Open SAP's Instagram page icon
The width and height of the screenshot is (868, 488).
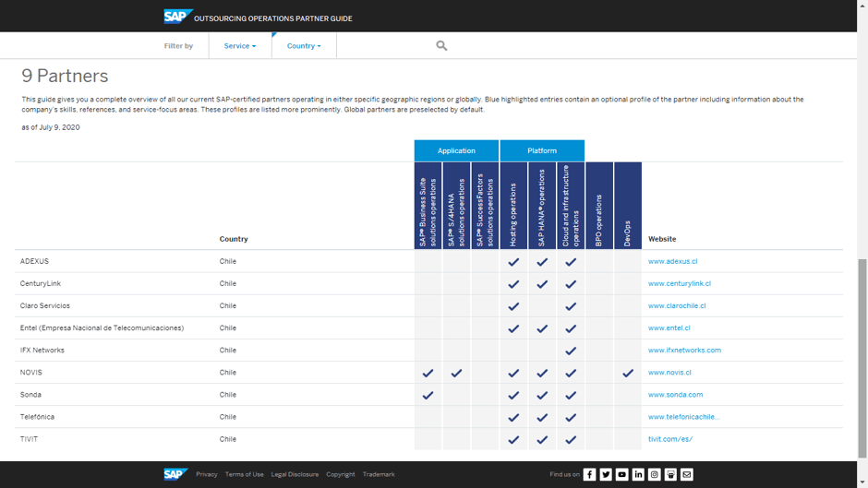click(655, 474)
